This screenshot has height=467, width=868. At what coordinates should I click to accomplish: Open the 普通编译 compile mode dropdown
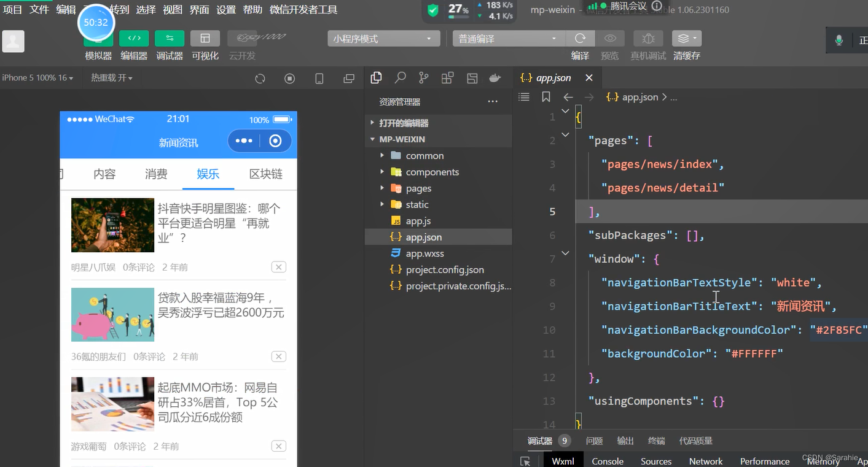point(509,39)
